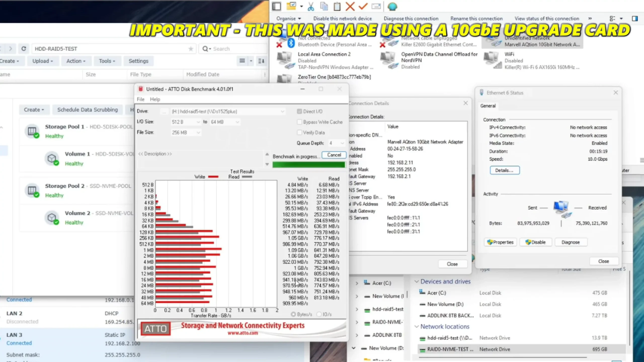The width and height of the screenshot is (644, 362).
Task: Open the I/O Size 64 MB upper dropdown
Action: [225, 122]
